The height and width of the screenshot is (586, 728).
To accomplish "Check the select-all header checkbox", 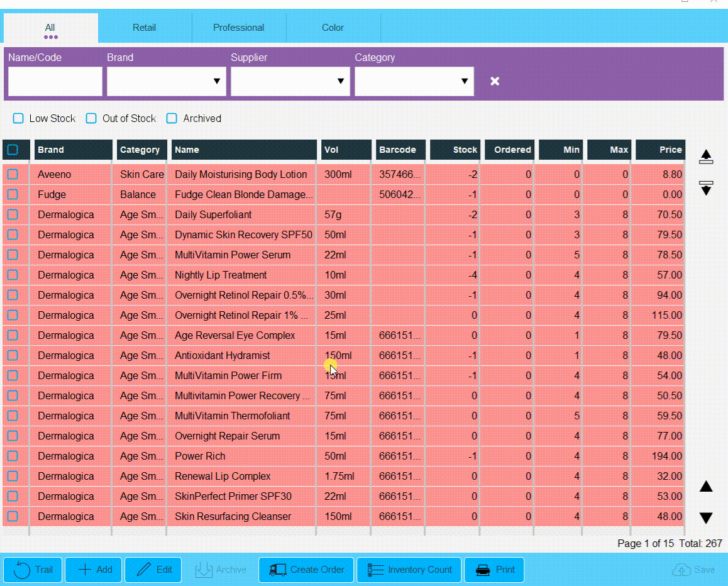I will (x=13, y=150).
